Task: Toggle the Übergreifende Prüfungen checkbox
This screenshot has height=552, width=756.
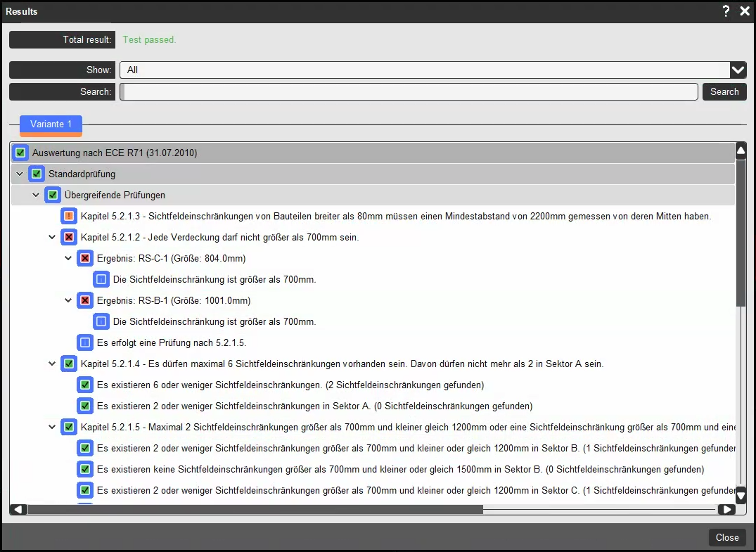Action: point(53,195)
